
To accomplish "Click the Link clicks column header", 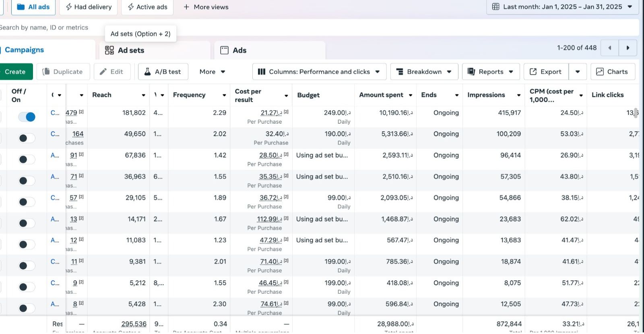I will [x=608, y=95].
